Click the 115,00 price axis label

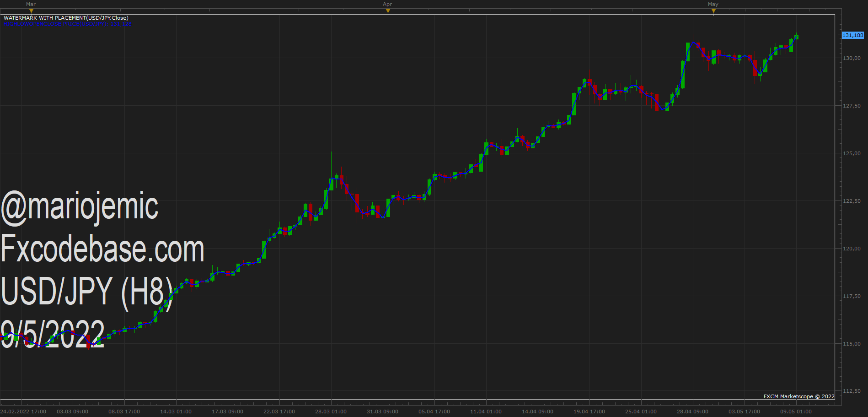852,344
